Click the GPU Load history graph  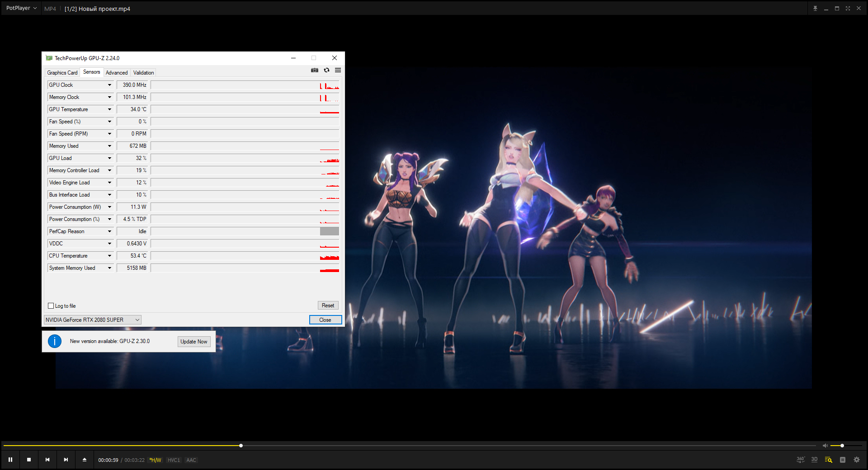click(x=245, y=158)
